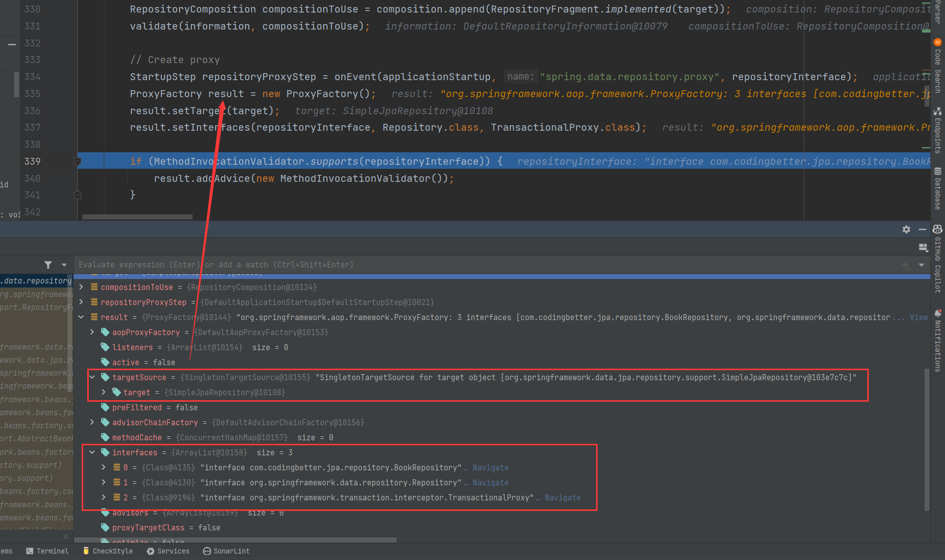
Task: Click the minus icon left of line 332
Action: [x=12, y=44]
